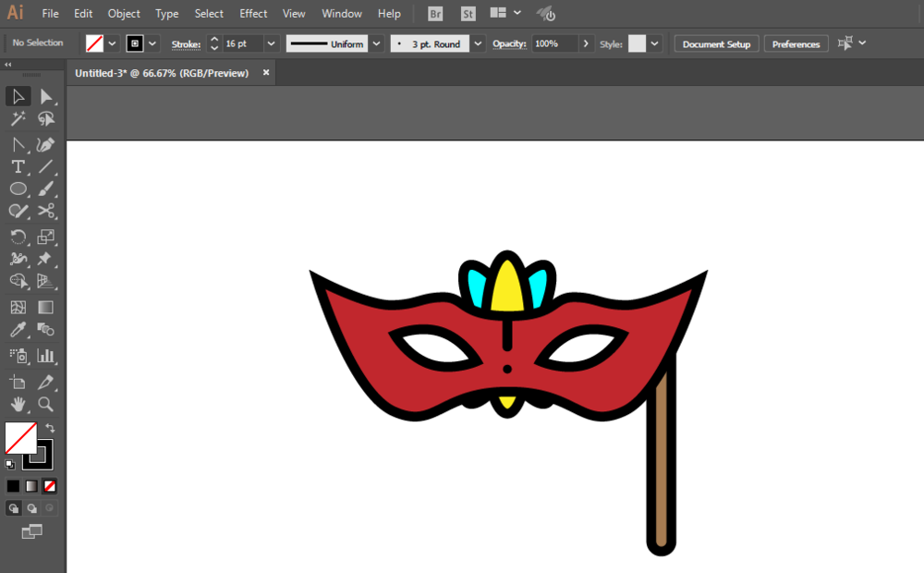
Task: Open the Object menu
Action: pyautogui.click(x=124, y=14)
